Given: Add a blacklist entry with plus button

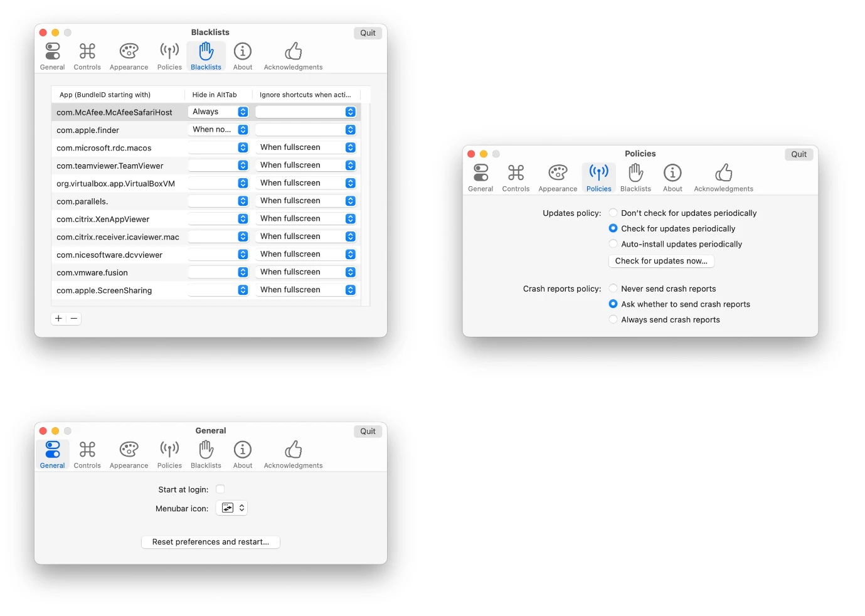Looking at the screenshot, I should tap(58, 319).
